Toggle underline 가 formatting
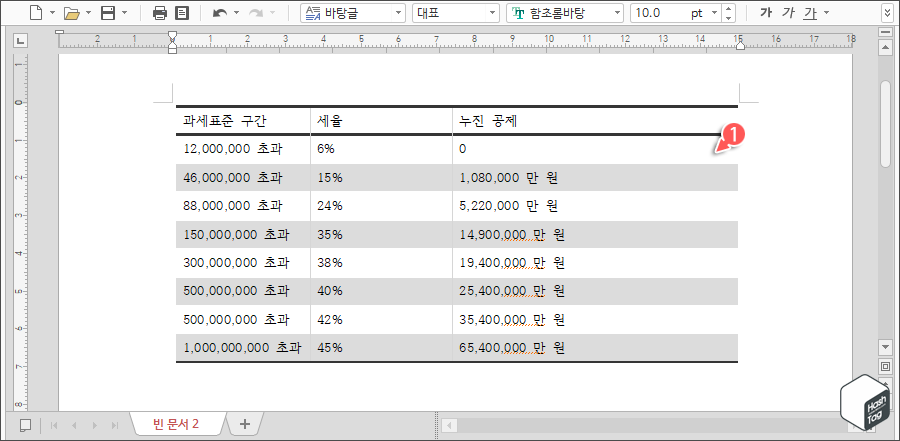 point(810,13)
